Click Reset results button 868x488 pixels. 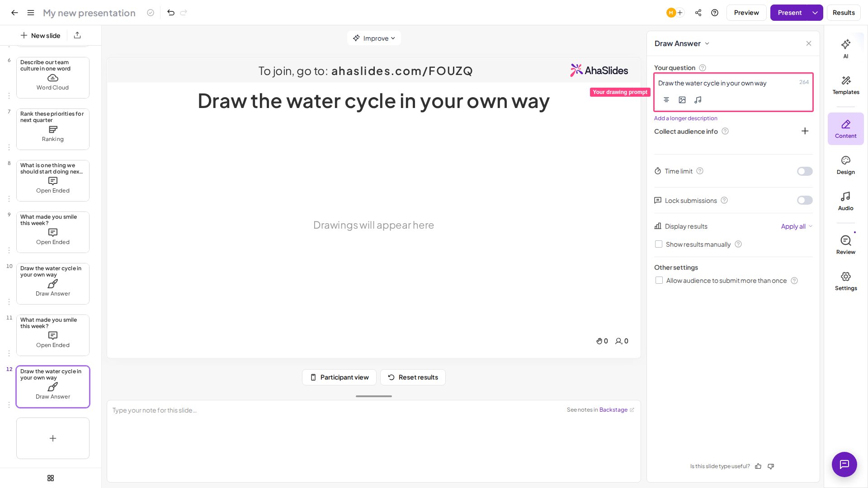[413, 377]
